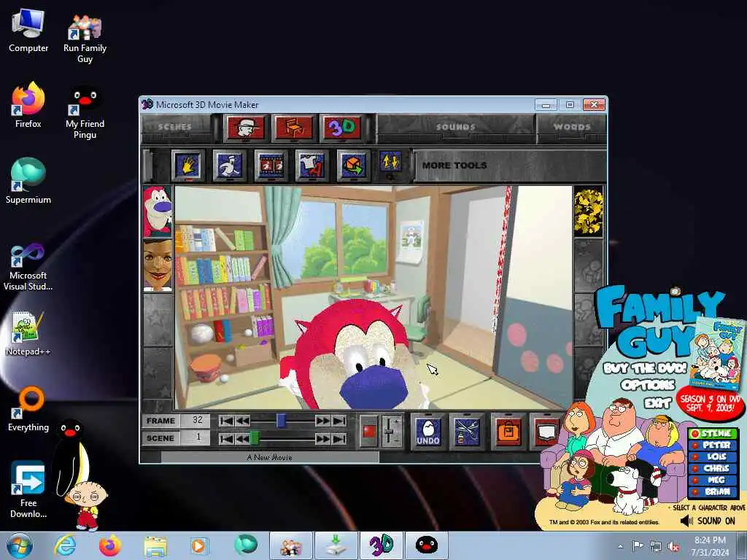
Task: Click the muted volume tray icon
Action: pyautogui.click(x=673, y=547)
